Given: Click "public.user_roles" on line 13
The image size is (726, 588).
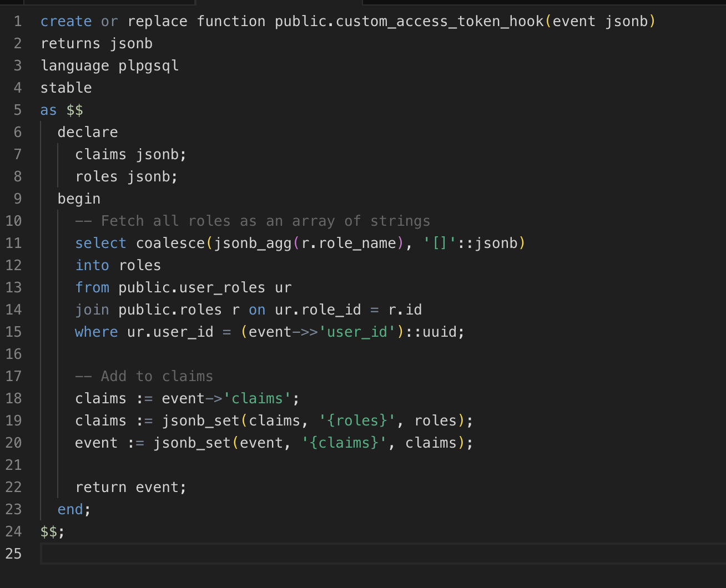Looking at the screenshot, I should [x=192, y=288].
